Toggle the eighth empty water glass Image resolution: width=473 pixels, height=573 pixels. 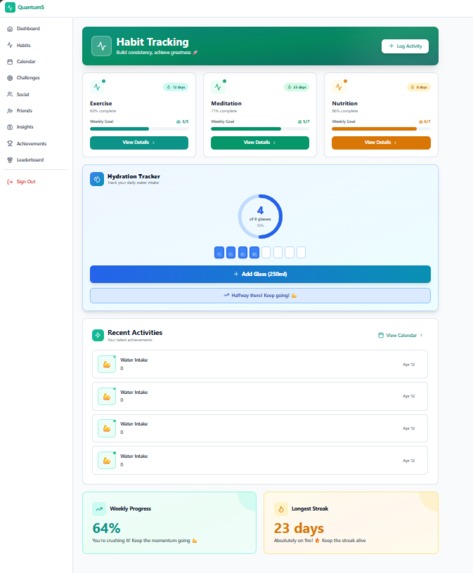(301, 253)
